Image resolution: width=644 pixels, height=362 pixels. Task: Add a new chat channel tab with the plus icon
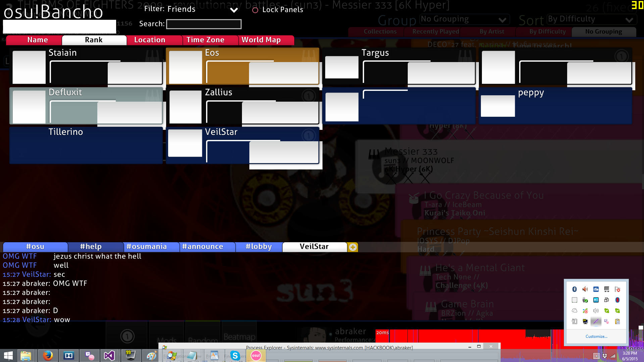point(353,247)
